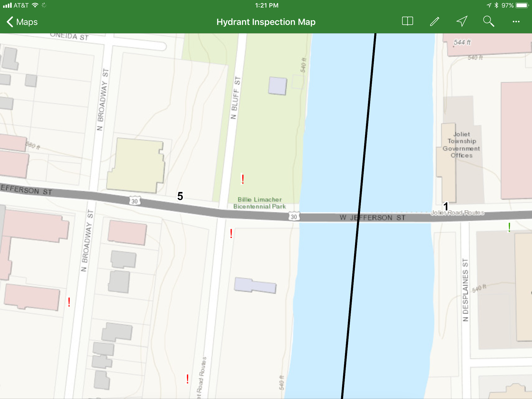
Task: Go back to Maps
Action: click(27, 22)
